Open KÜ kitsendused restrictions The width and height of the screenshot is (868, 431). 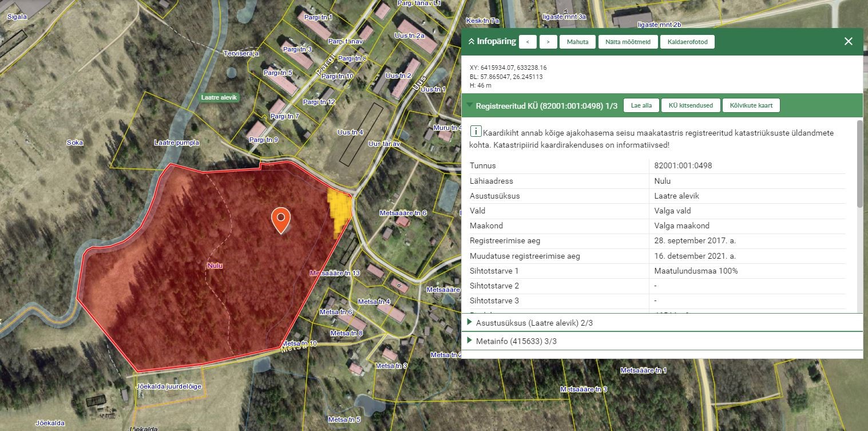click(691, 105)
